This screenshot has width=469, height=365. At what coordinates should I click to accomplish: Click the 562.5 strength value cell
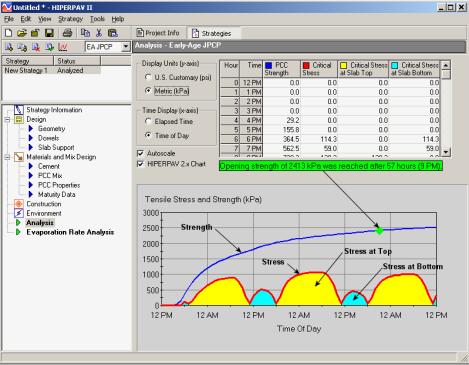[282, 148]
